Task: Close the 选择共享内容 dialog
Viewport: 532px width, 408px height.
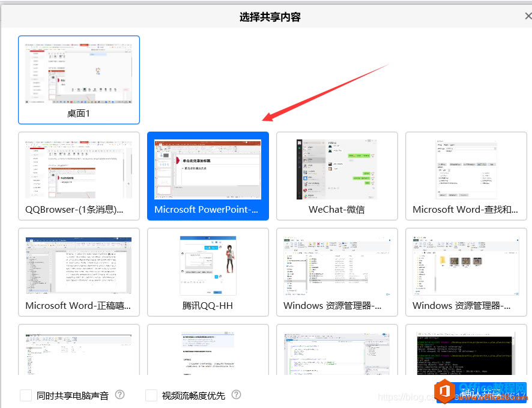Action: pos(528,16)
